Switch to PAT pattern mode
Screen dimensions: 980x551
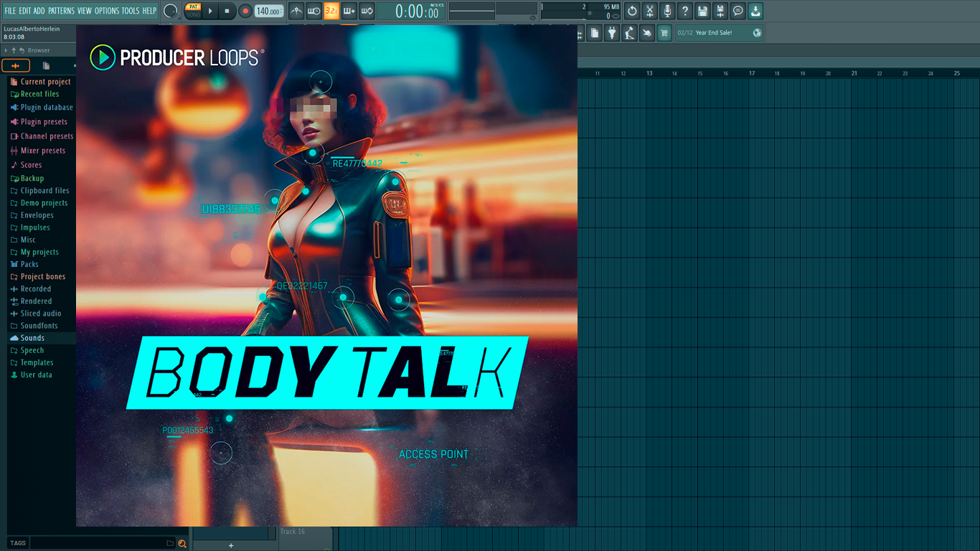(193, 7)
